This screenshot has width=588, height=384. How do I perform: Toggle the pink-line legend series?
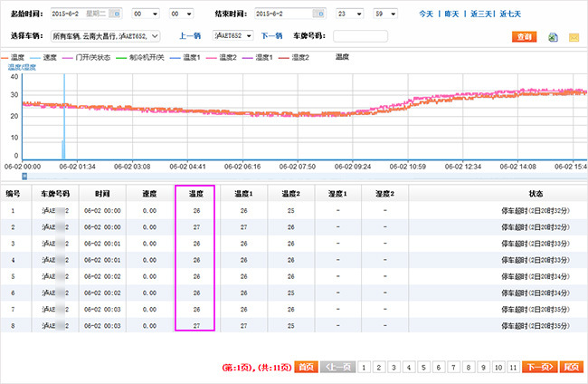[222, 57]
